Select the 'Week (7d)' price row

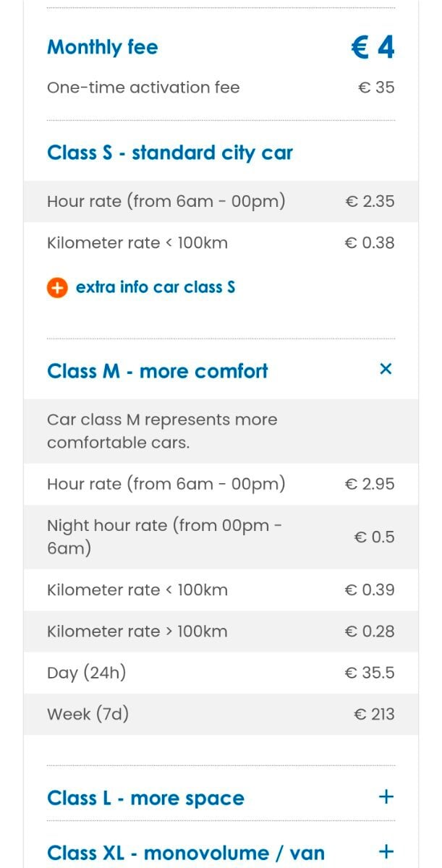point(221,714)
